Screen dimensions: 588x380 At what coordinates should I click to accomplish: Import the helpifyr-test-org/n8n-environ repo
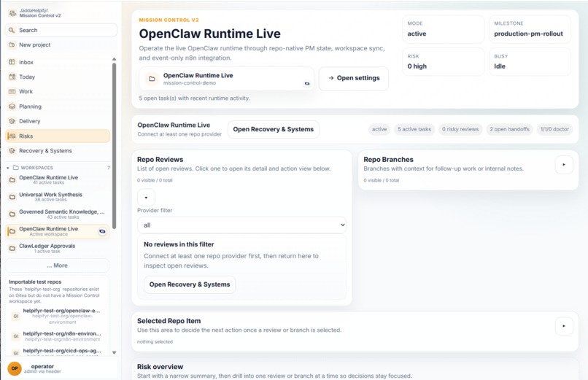[x=58, y=336]
